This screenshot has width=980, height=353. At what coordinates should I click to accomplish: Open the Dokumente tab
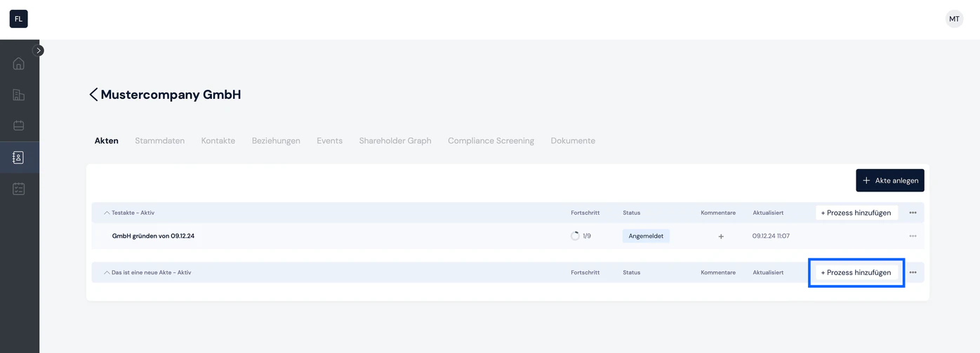click(x=573, y=140)
